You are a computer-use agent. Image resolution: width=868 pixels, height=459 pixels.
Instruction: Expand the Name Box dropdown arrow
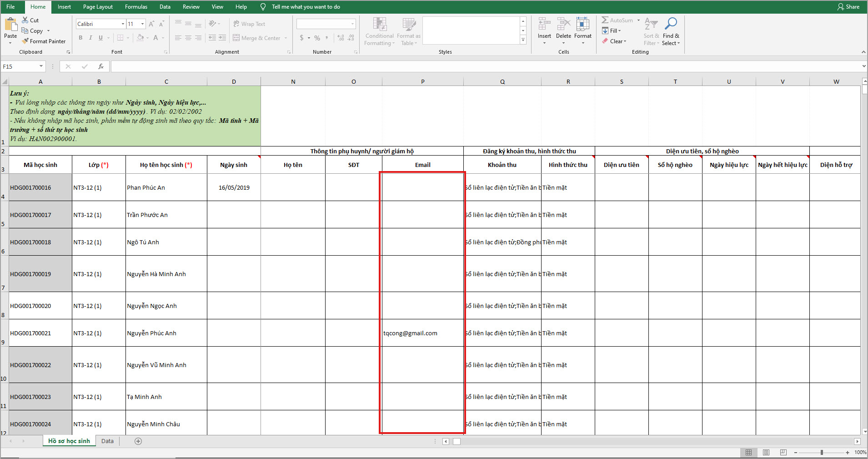[41, 66]
